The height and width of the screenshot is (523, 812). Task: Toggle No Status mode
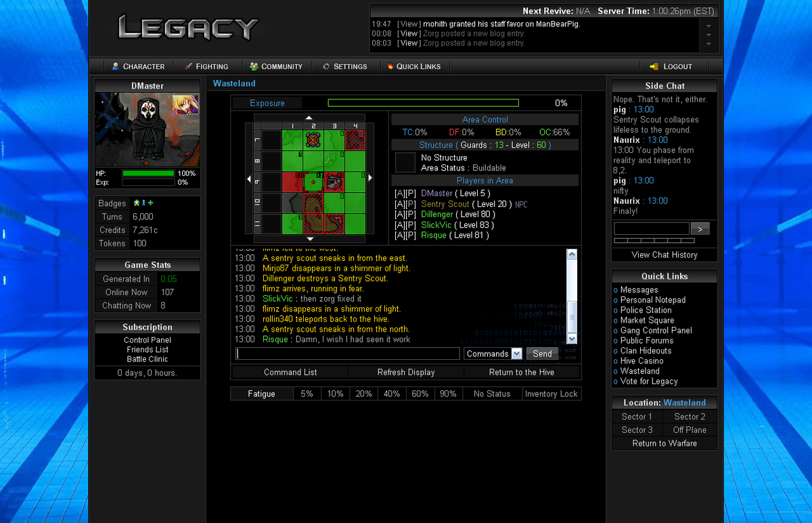point(492,393)
